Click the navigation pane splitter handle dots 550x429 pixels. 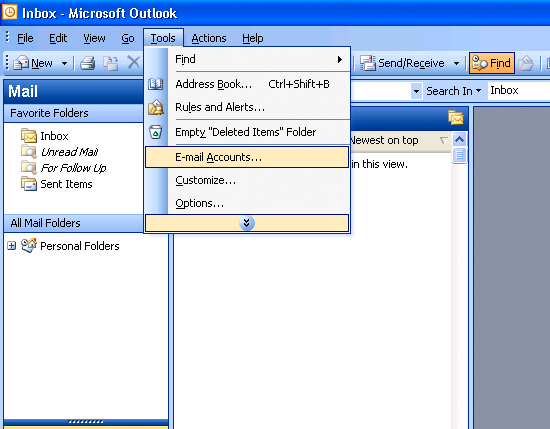tap(86, 422)
